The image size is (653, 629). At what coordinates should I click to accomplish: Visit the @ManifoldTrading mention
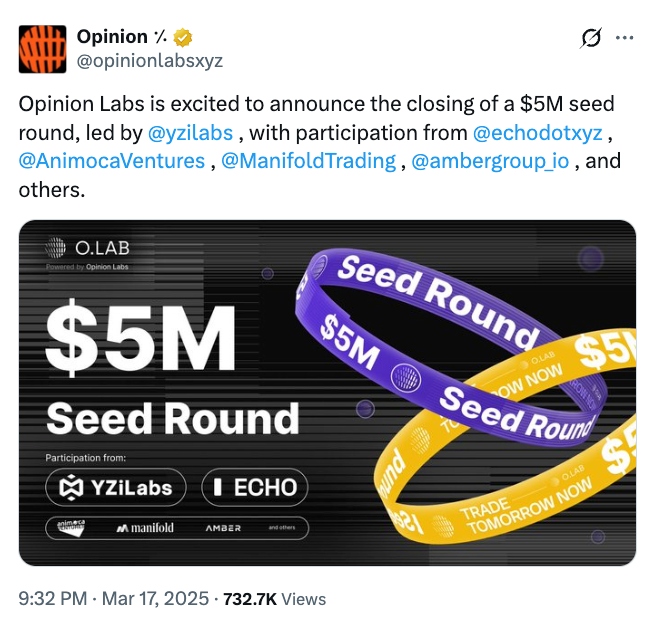(308, 160)
